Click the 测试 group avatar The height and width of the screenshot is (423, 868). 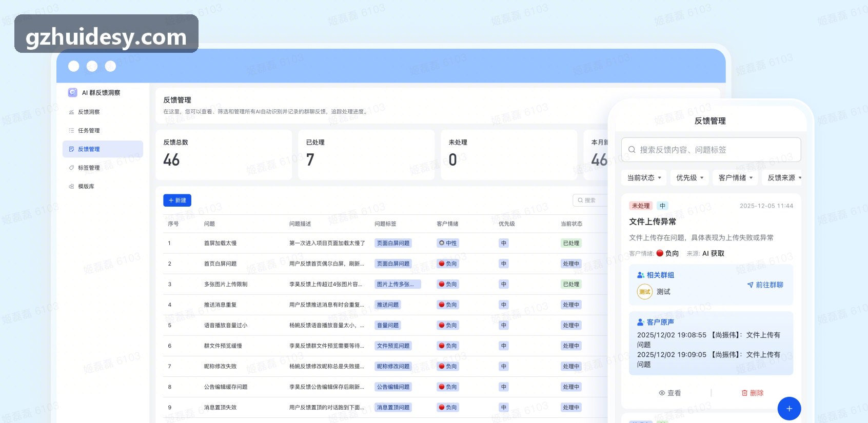pyautogui.click(x=645, y=292)
